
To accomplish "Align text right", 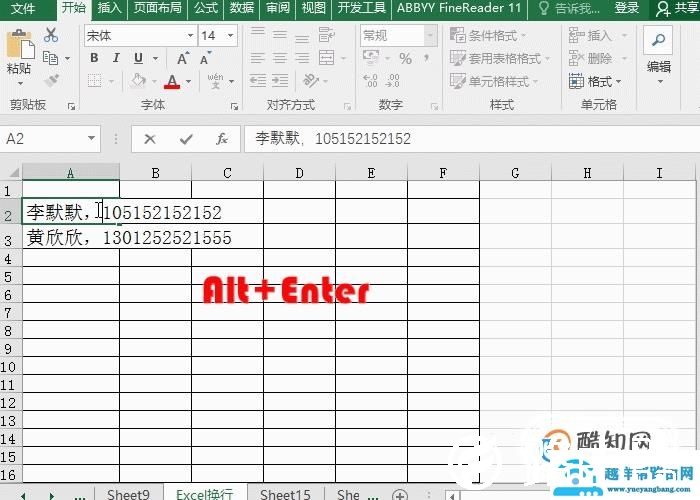I will tap(302, 58).
